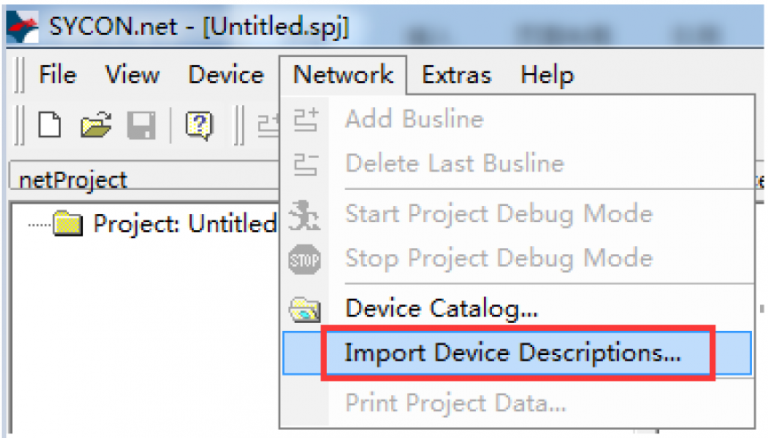Click the Open folder toolbar icon
The width and height of the screenshot is (768, 438).
95,124
